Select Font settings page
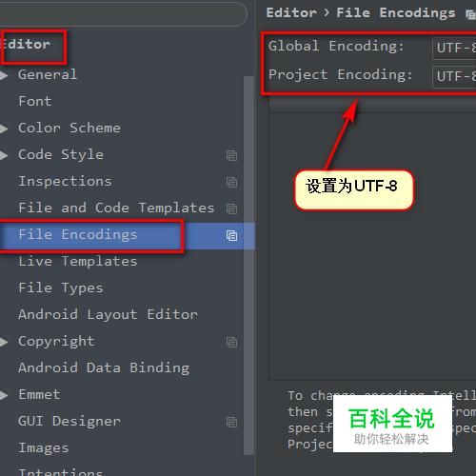 click(x=35, y=102)
